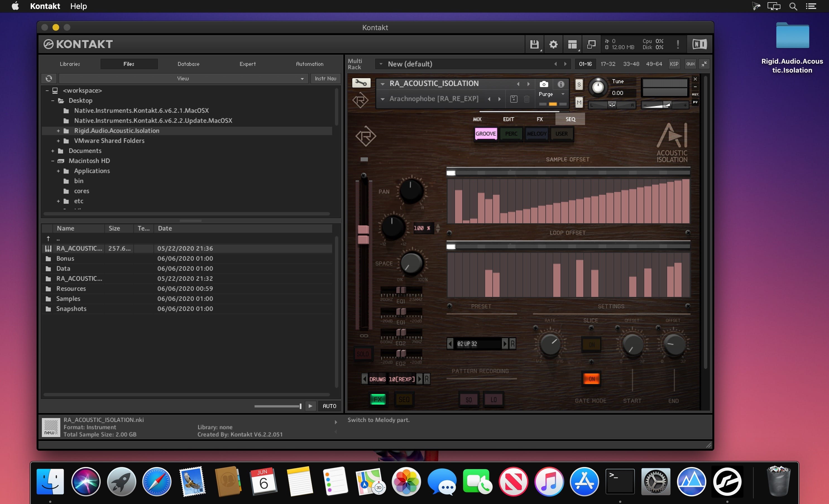Toggle the SEQ button next to FX
829x504 pixels.
(x=404, y=399)
